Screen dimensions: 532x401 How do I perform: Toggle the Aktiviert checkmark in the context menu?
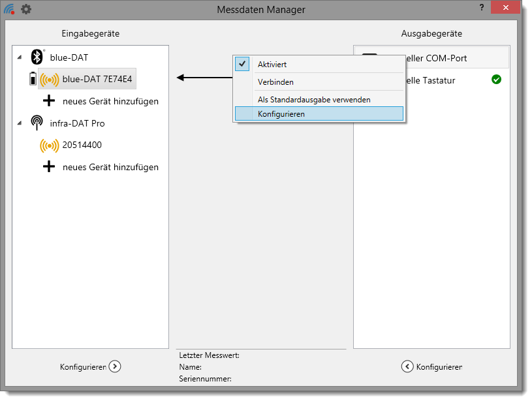coord(243,64)
